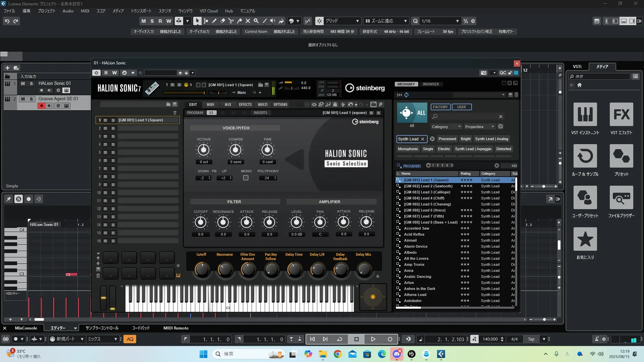Image resolution: width=644 pixels, height=362 pixels.
Task: Adjust the filter CUTOFF knob
Action: tap(201, 222)
